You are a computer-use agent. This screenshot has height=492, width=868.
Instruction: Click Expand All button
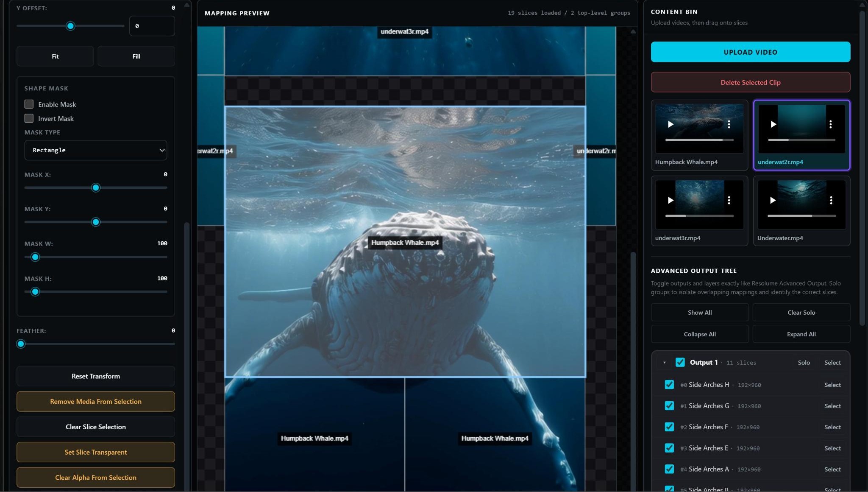(x=801, y=334)
